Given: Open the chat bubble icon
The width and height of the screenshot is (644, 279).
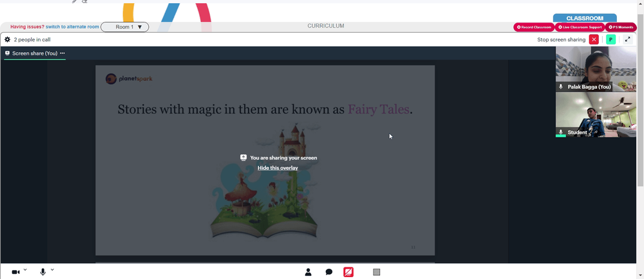Looking at the screenshot, I should pos(329,272).
